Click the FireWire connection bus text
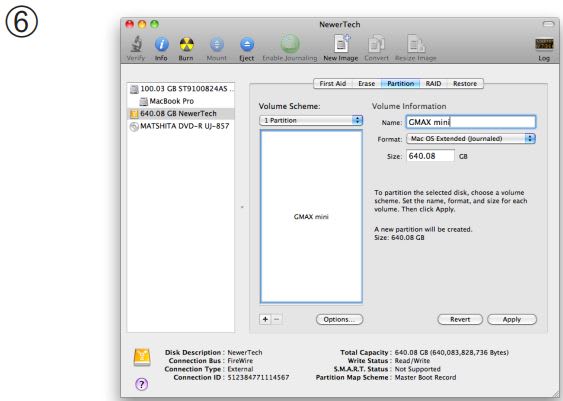 click(x=240, y=361)
